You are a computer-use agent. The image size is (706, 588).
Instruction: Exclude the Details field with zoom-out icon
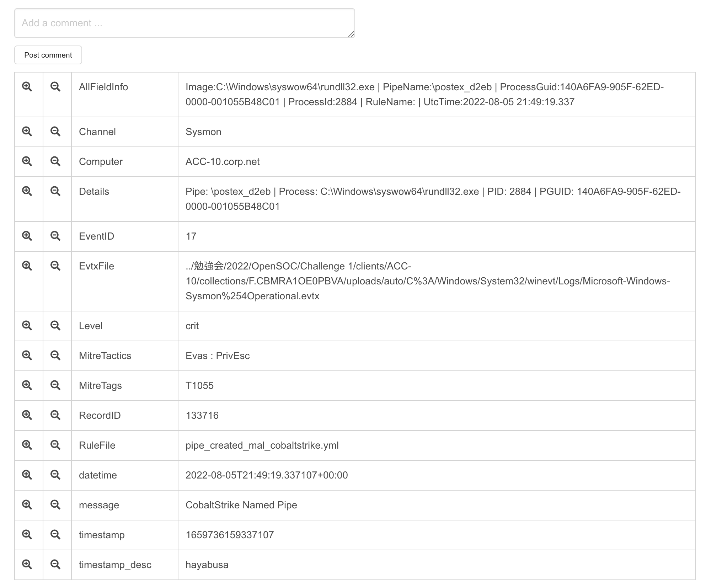tap(55, 191)
